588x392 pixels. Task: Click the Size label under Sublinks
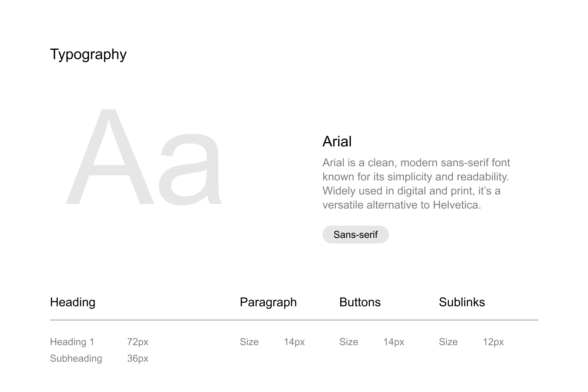tap(448, 342)
